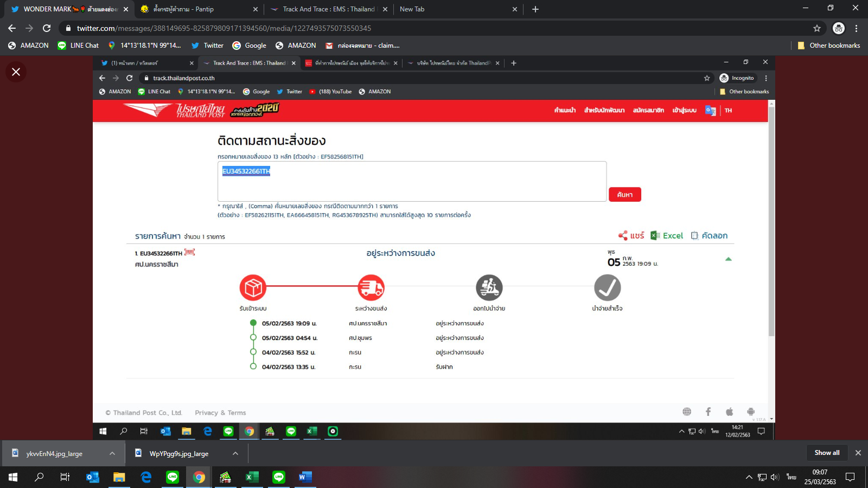Screen dimensions: 868x488
Task: Click the red รับเข้าระบบ box status icon
Action: tap(253, 288)
